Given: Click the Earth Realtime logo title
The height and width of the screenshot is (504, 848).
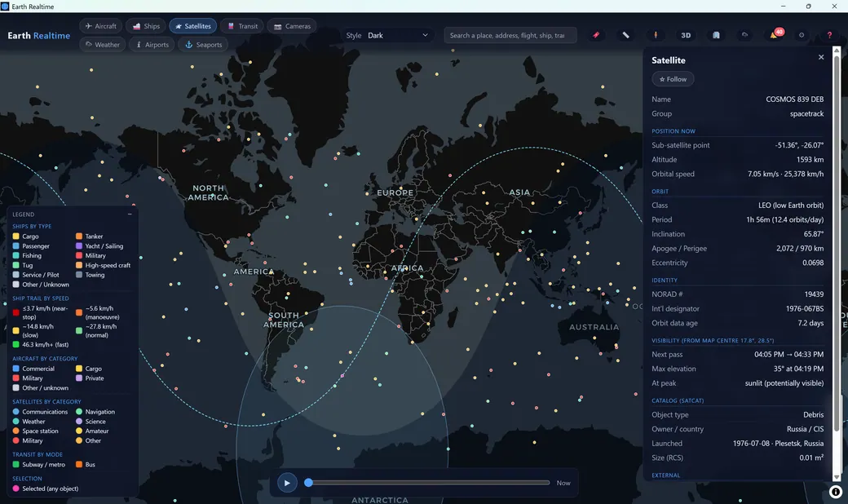Looking at the screenshot, I should [39, 35].
